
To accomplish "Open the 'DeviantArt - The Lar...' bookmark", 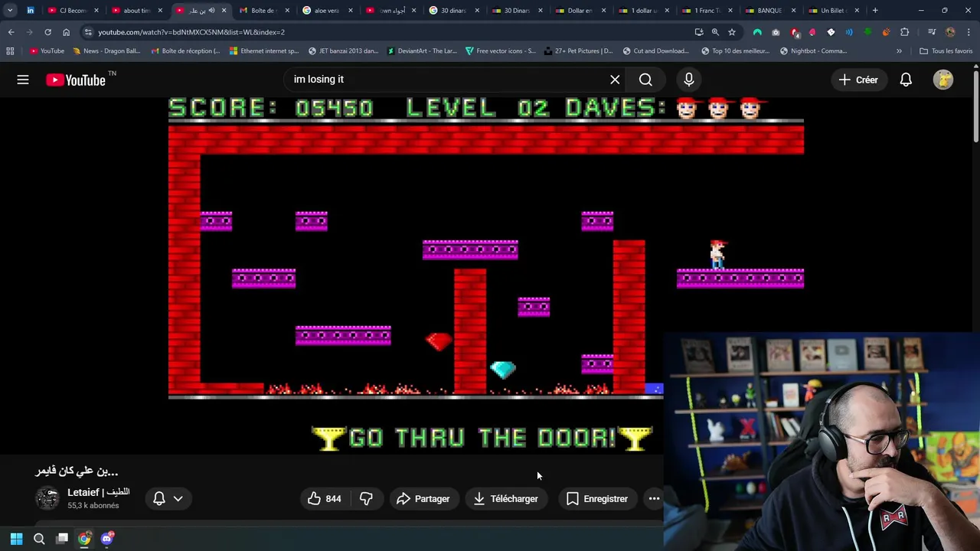I will click(422, 51).
